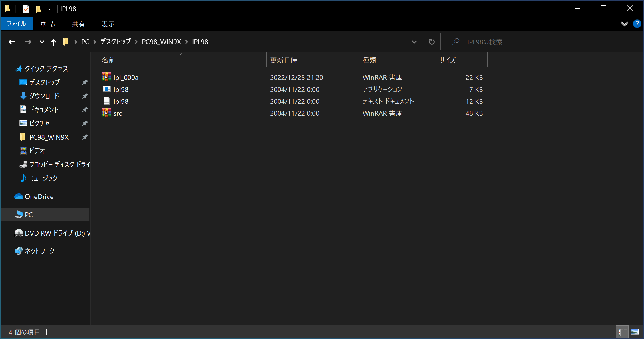Select the src WinRAR archive icon
The image size is (644, 339).
click(x=107, y=113)
